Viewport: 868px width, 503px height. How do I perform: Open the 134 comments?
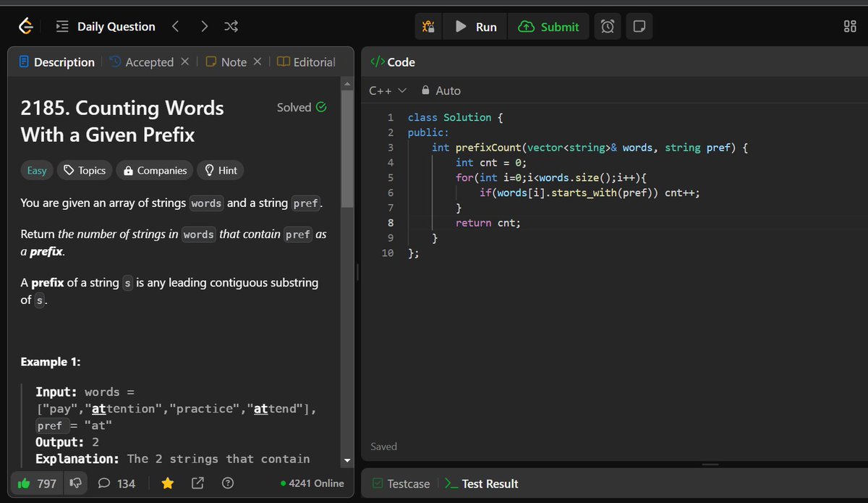pyautogui.click(x=116, y=483)
